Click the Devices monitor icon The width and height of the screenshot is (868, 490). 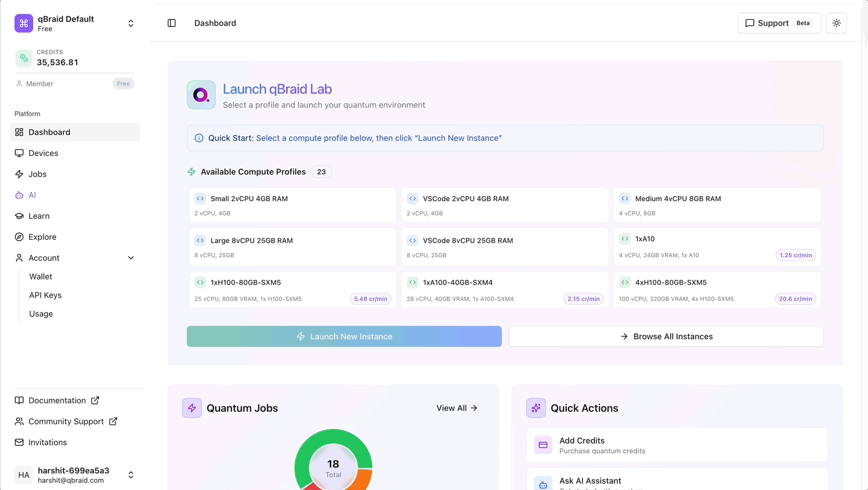[19, 153]
